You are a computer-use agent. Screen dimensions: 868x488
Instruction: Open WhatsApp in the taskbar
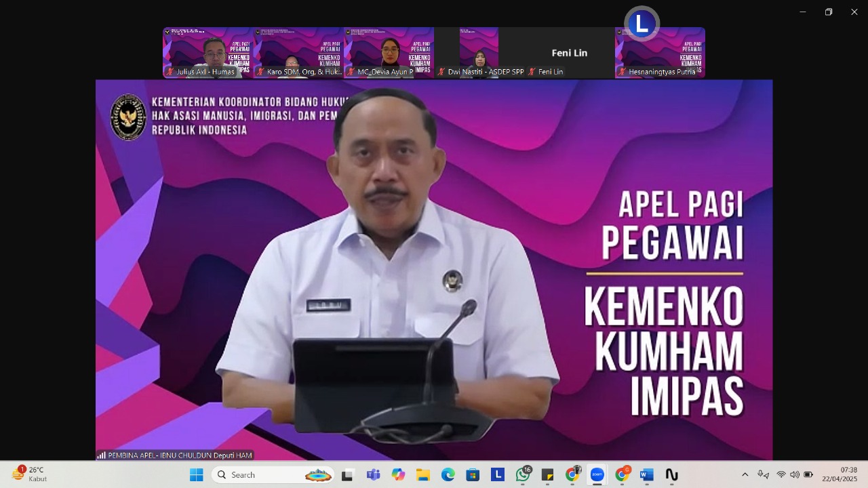point(523,474)
